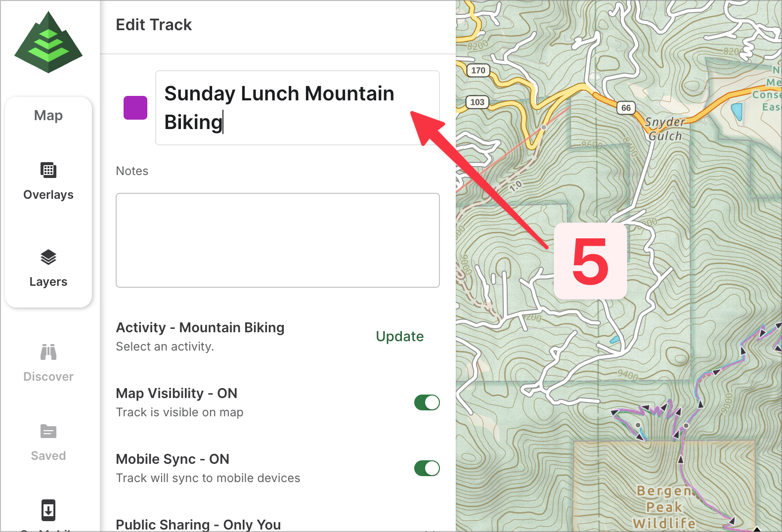Click the Bergen Peak Wildlife area label
Screen dimensions: 782x532
pyautogui.click(x=664, y=507)
